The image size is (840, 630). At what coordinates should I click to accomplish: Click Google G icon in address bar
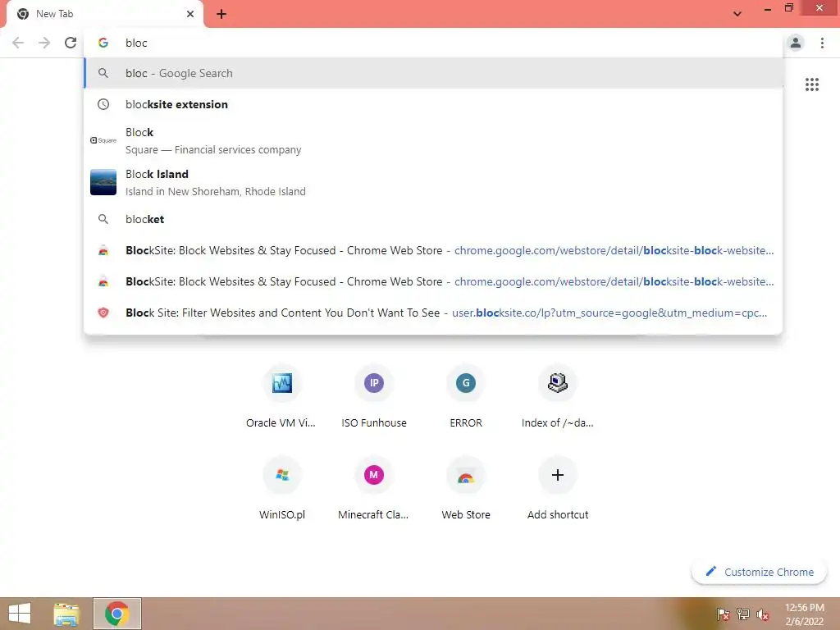point(103,43)
